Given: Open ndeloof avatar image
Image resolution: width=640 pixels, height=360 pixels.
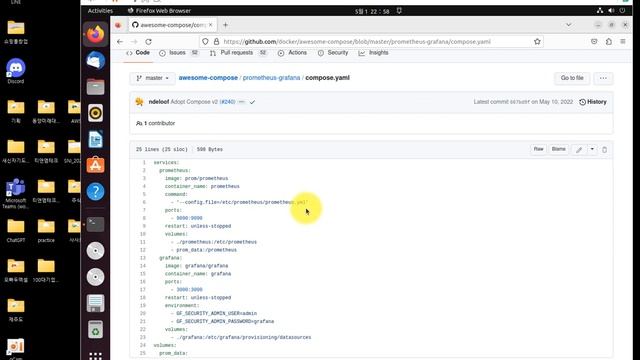Looking at the screenshot, I should [x=140, y=102].
